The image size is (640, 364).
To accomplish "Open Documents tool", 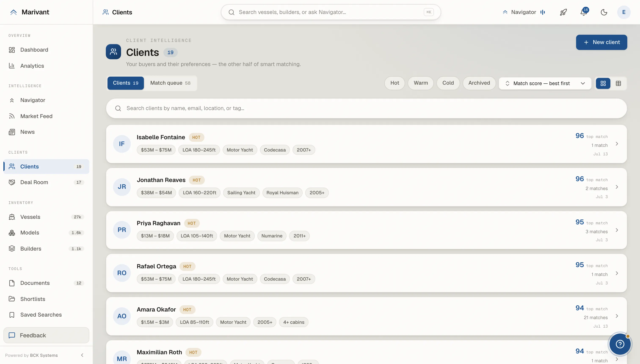I will (46, 283).
